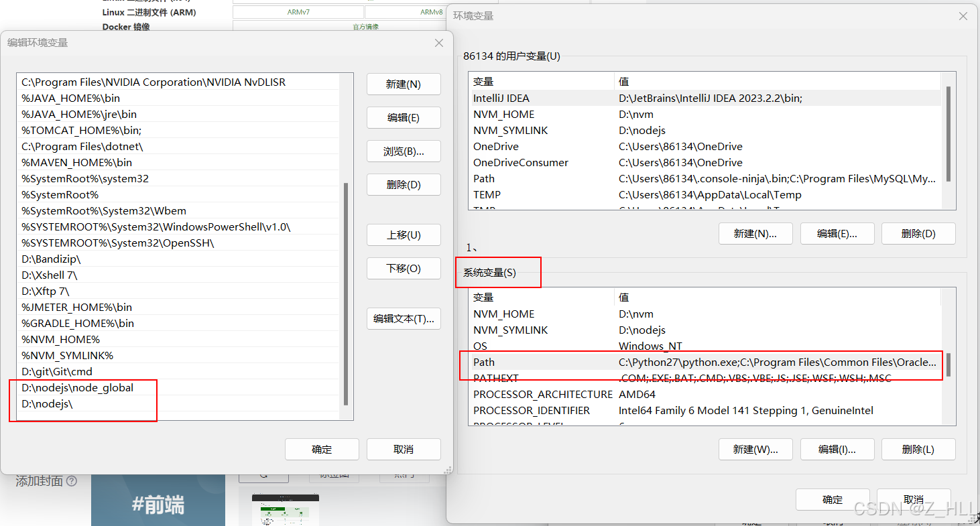Select the D:\nodejs\node_global path entry

[78, 388]
